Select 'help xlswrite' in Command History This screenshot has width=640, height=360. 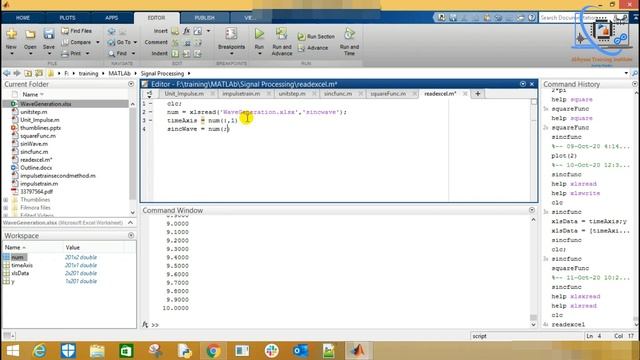click(576, 193)
